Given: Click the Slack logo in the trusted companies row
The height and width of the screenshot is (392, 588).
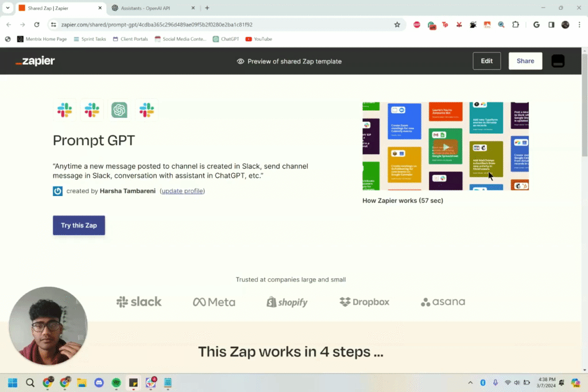Looking at the screenshot, I should tap(138, 301).
